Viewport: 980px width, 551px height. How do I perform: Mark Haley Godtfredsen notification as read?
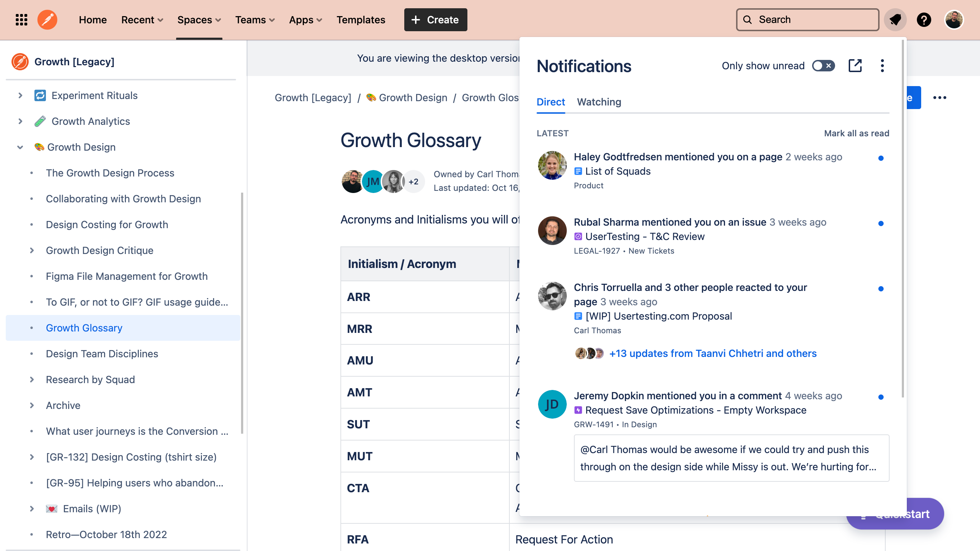(880, 158)
